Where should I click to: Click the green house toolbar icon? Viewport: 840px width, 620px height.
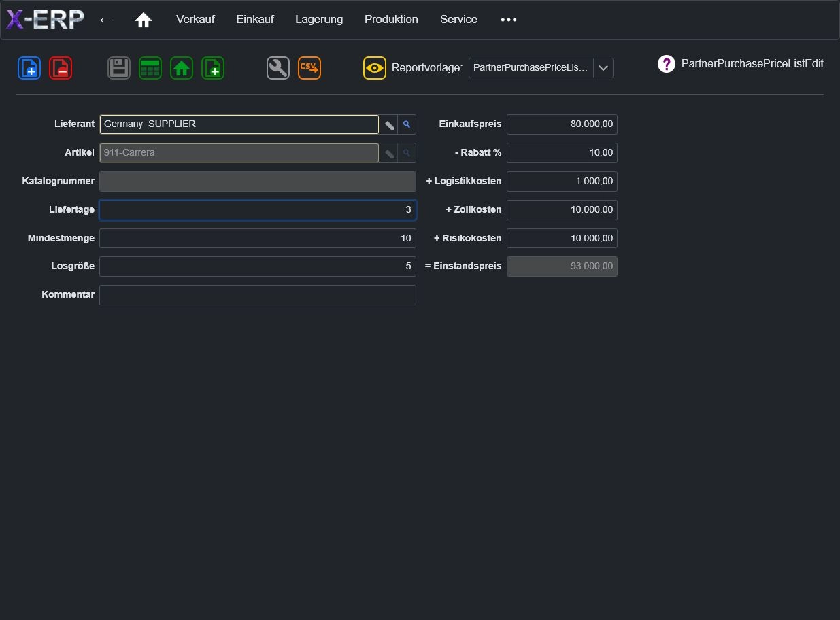182,68
